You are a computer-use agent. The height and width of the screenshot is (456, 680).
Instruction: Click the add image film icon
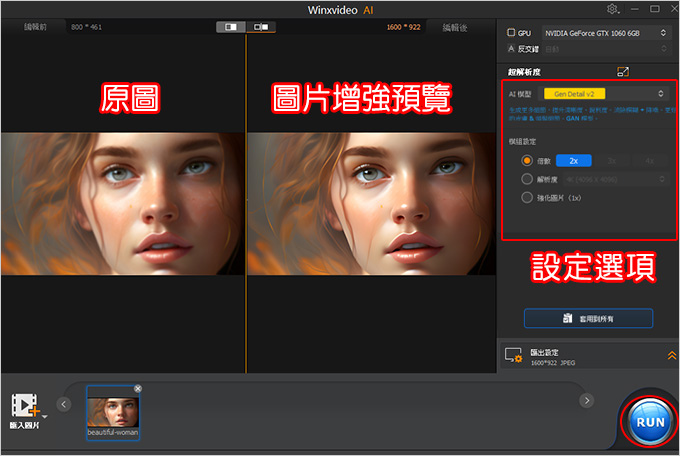(25, 405)
